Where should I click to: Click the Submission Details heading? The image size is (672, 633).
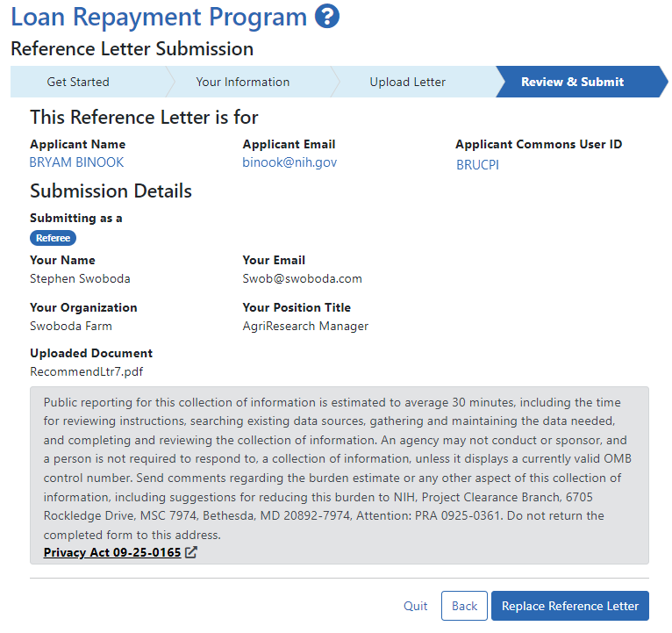(x=111, y=191)
